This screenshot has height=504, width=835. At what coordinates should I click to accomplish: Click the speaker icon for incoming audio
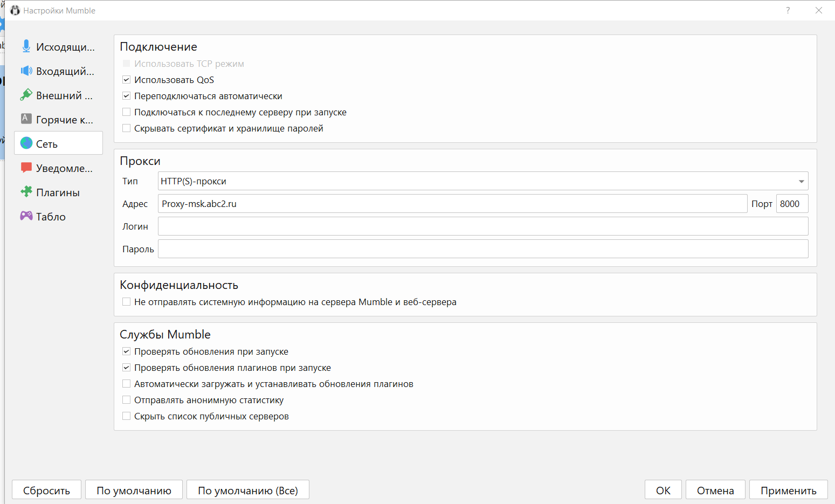point(26,71)
